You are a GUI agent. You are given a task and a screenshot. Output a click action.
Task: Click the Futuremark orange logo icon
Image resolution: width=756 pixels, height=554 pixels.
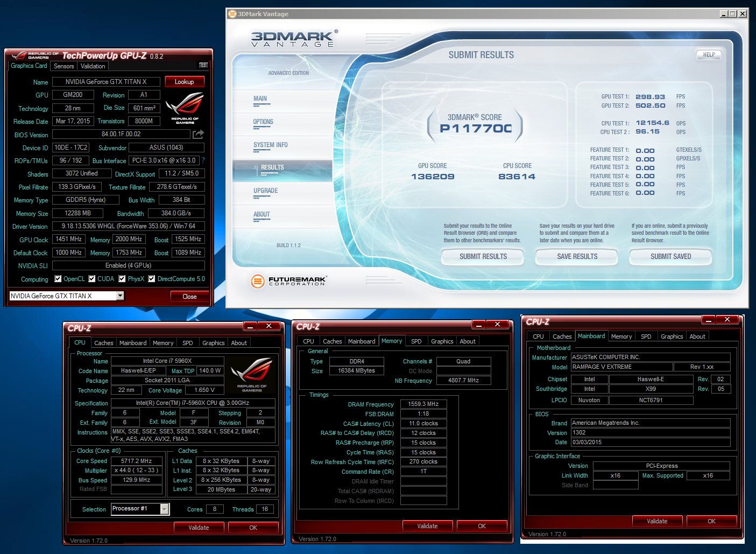click(x=258, y=281)
